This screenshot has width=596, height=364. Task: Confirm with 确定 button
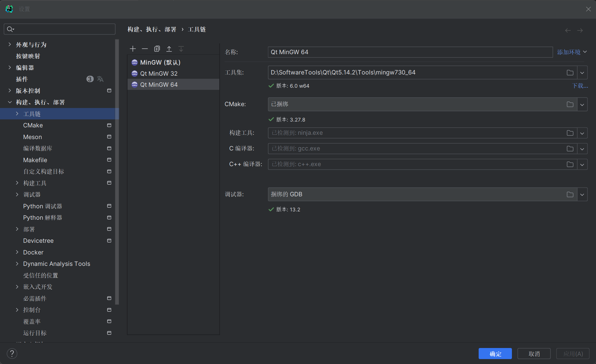(495, 354)
